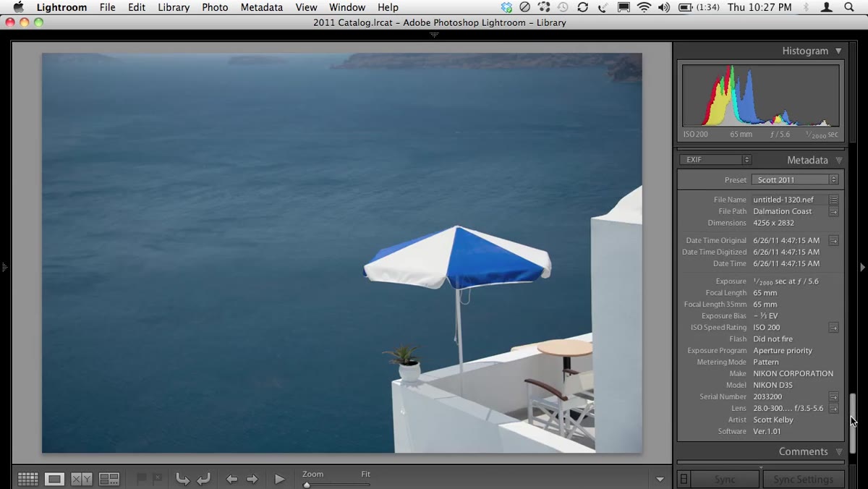Click the Sync Settings button

[803, 480]
